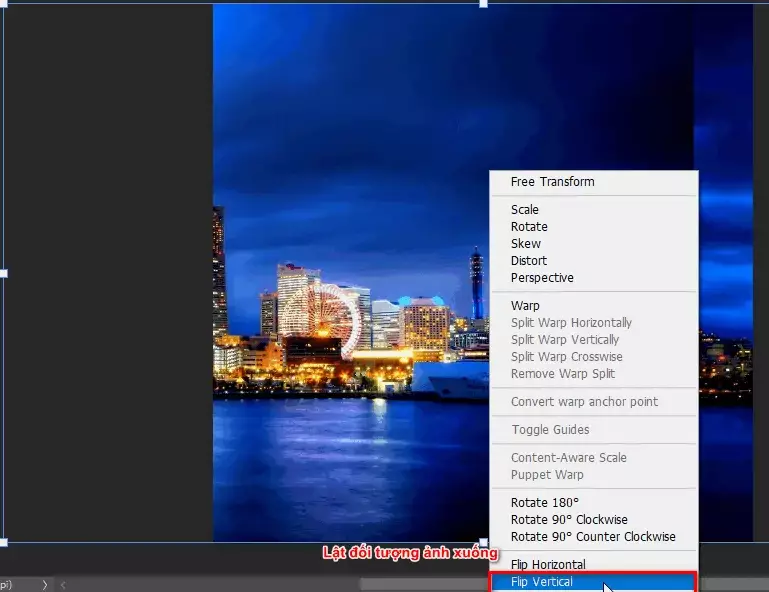Pick Rotate 90° Counter Clockwise
Image resolution: width=769 pixels, height=592 pixels.
point(594,537)
